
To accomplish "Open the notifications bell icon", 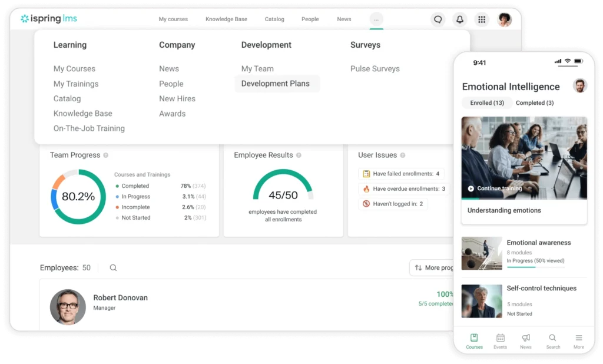I will click(x=459, y=19).
